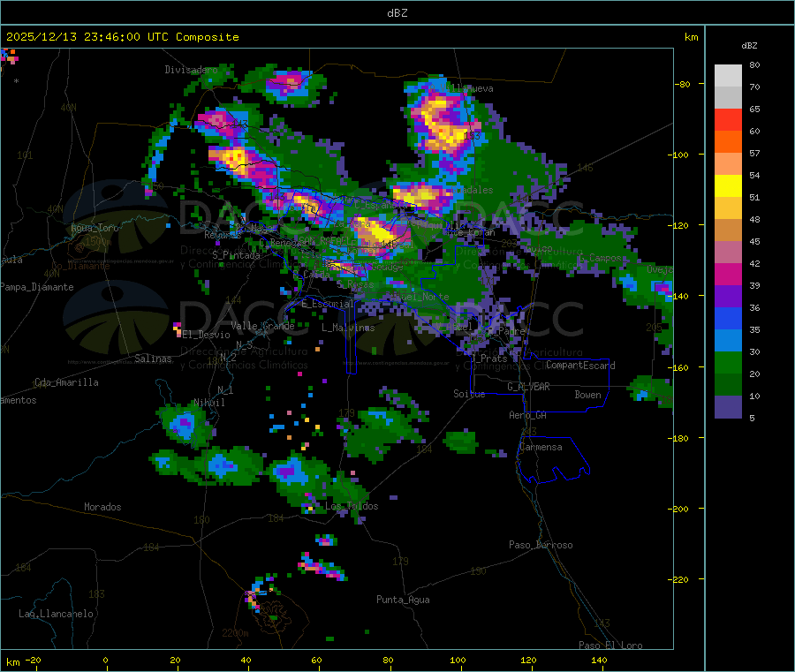Click the Pampa_Diamante map label

(37, 287)
